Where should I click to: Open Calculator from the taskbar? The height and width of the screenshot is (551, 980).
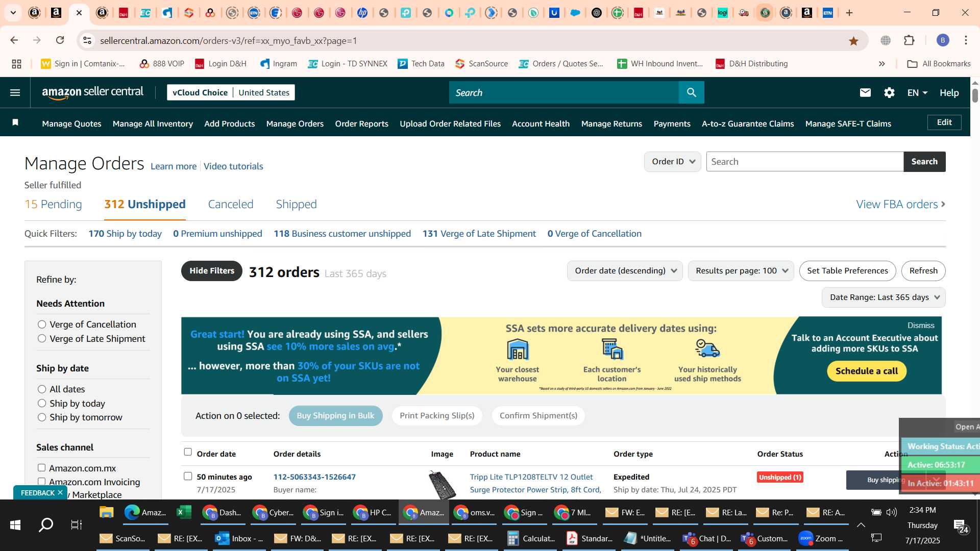coord(531,538)
